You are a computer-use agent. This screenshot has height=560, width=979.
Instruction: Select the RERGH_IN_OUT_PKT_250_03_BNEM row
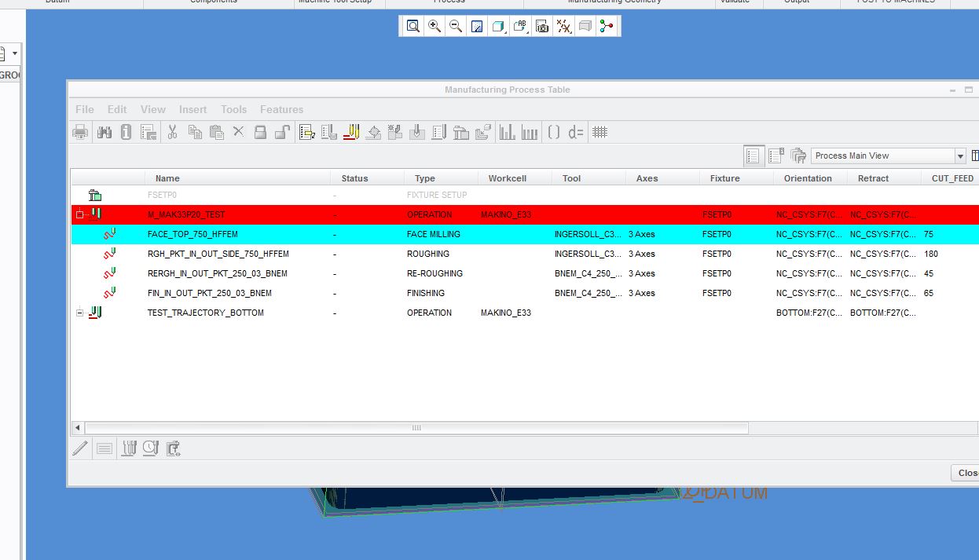click(525, 273)
